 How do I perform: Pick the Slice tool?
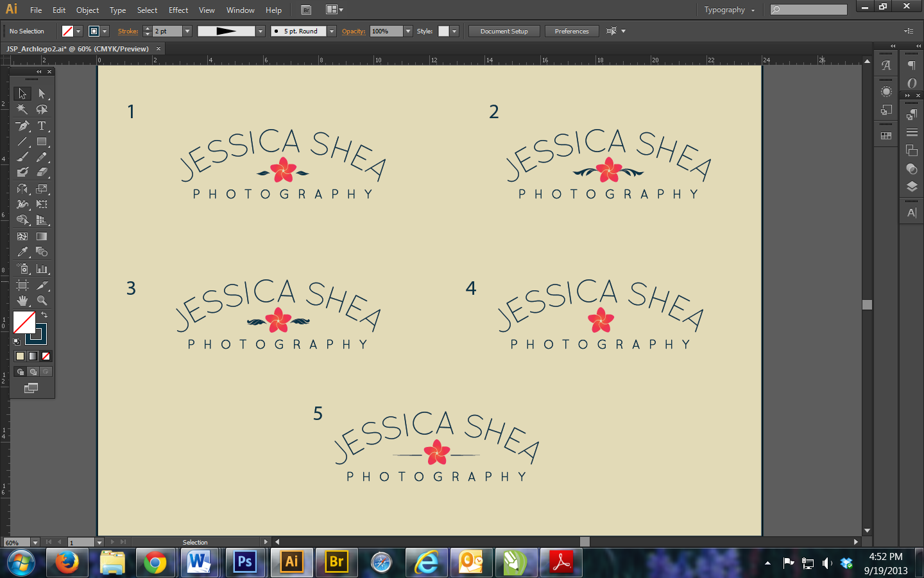tap(42, 285)
